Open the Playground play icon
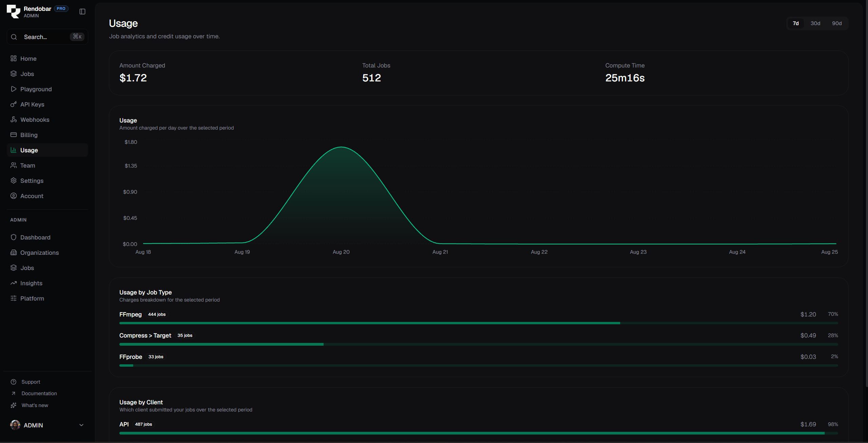 [14, 89]
